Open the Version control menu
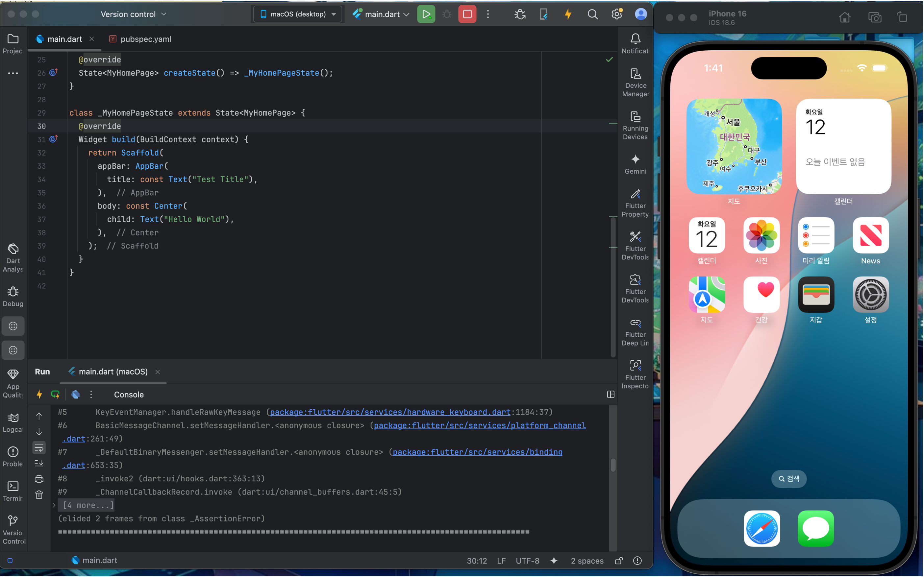The height and width of the screenshot is (577, 924). click(133, 14)
